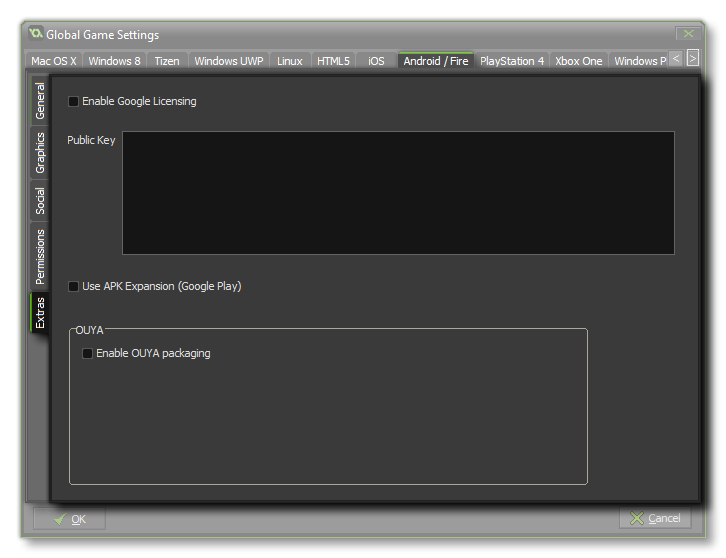Switch to the Mac OS X tab
This screenshot has width=726, height=558.
[54, 61]
